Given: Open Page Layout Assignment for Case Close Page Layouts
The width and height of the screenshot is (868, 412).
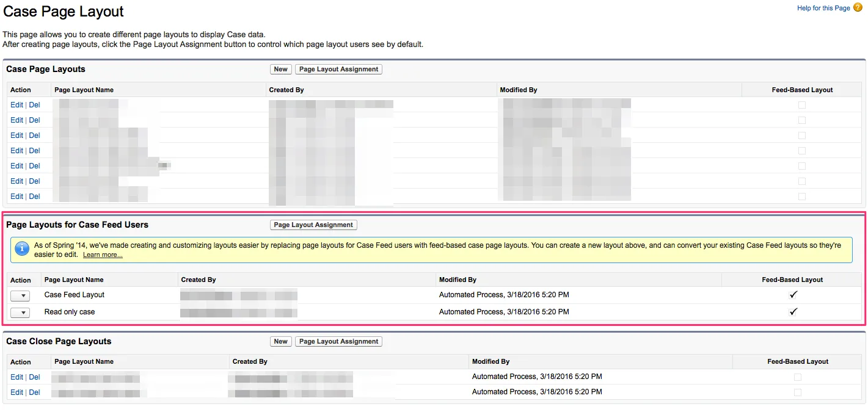Looking at the screenshot, I should [339, 342].
